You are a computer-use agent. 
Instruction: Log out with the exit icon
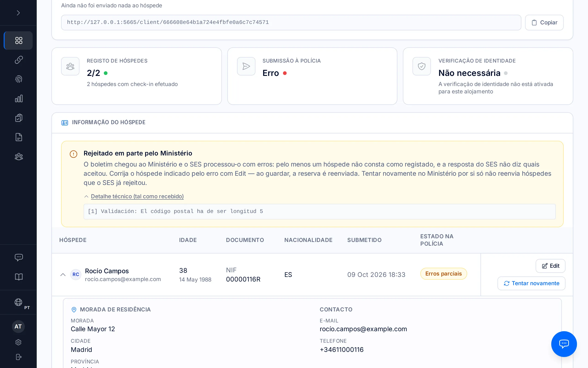tap(18, 357)
